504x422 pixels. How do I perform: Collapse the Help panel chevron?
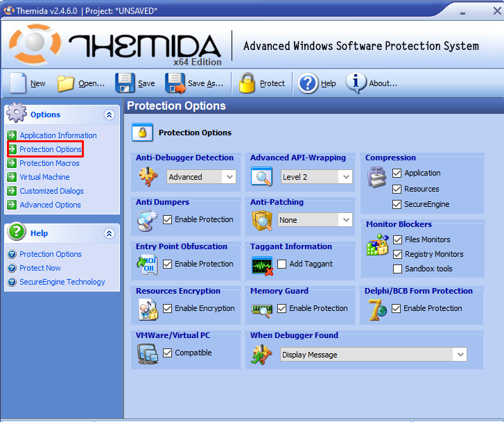coord(110,233)
